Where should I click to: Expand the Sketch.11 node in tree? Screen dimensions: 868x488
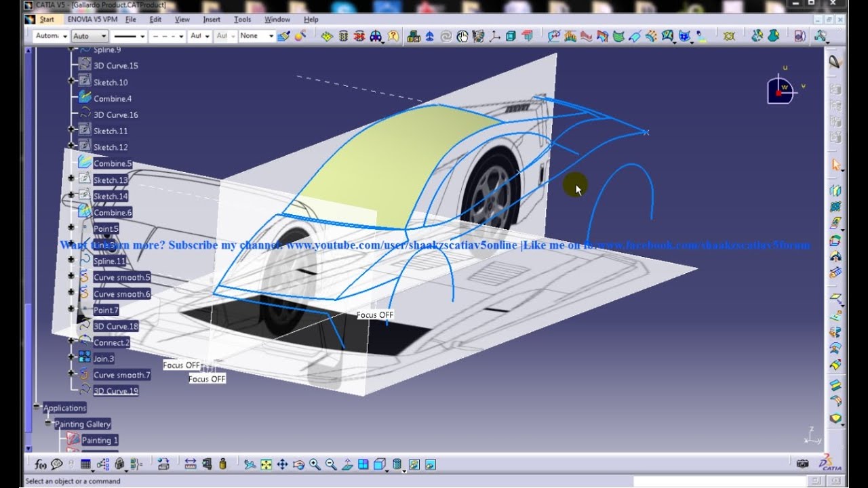[x=71, y=129]
